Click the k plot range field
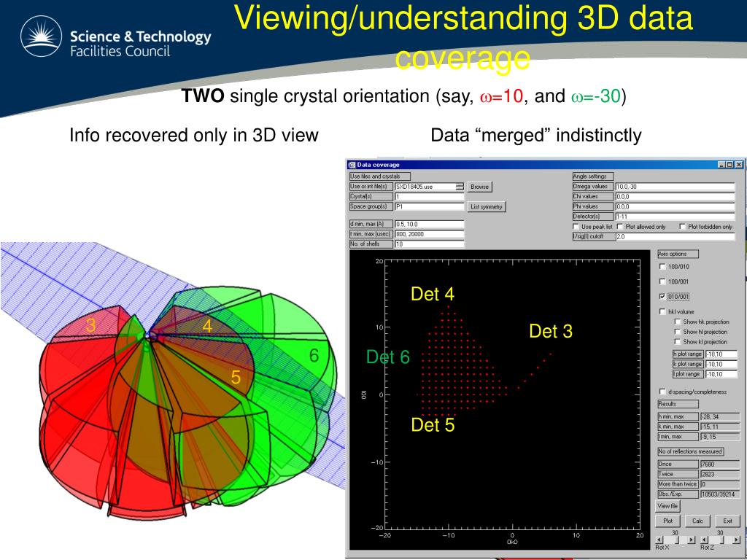Viewport: 747px width, 560px height. pos(721,365)
